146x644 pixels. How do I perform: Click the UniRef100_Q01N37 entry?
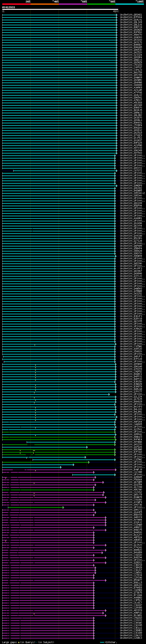pyautogui.click(x=131, y=140)
